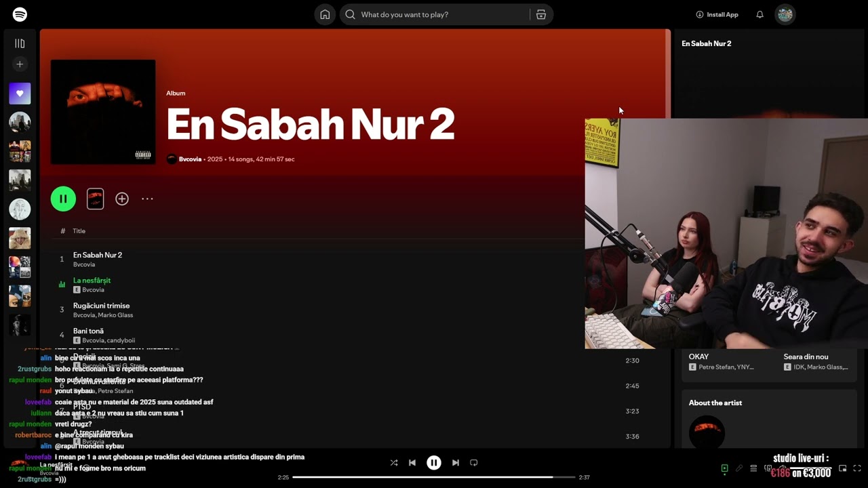868x488 pixels.
Task: Open more options for album
Action: click(147, 199)
